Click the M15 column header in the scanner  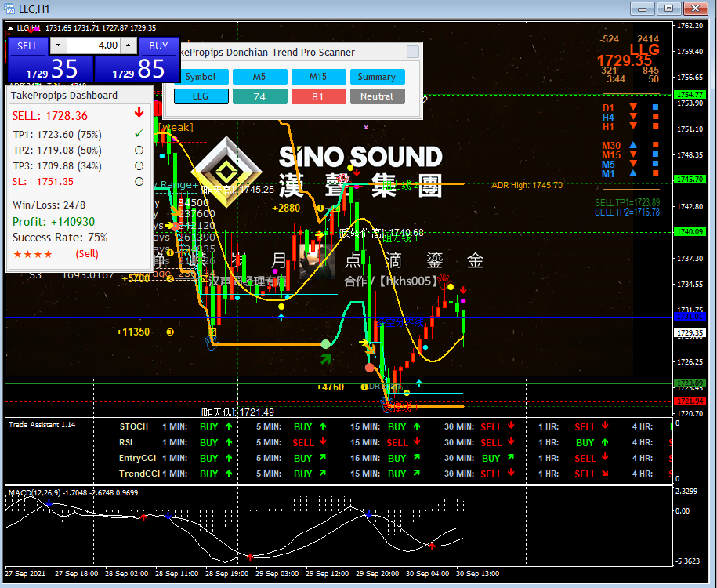(318, 77)
